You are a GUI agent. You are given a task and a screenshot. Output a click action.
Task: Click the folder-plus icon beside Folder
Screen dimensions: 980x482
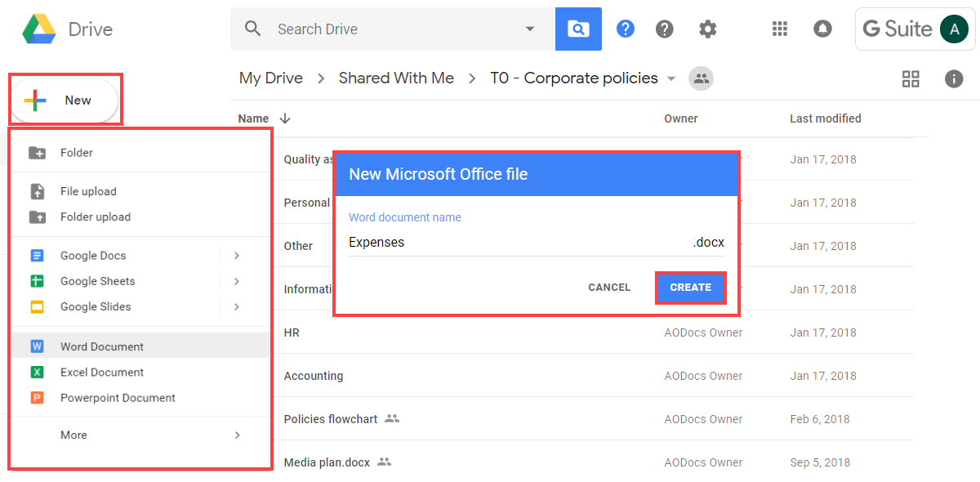coord(37,153)
